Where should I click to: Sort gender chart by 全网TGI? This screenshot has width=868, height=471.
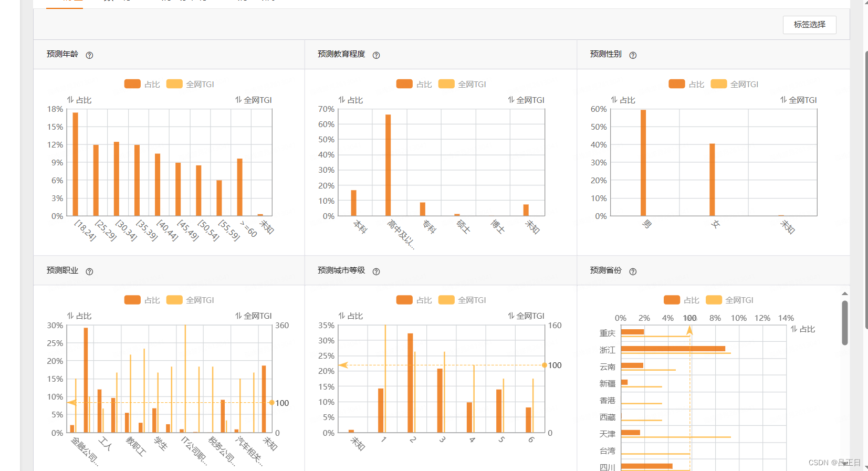[799, 100]
